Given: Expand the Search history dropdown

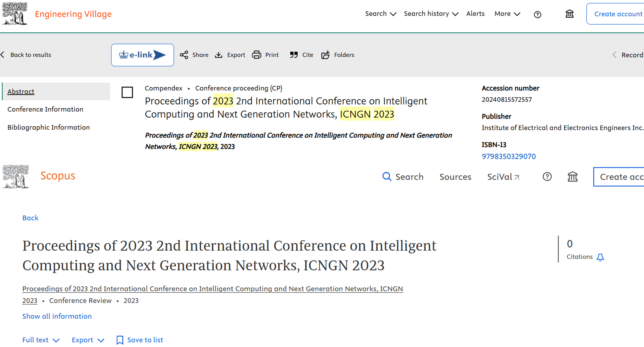Looking at the screenshot, I should click(431, 14).
